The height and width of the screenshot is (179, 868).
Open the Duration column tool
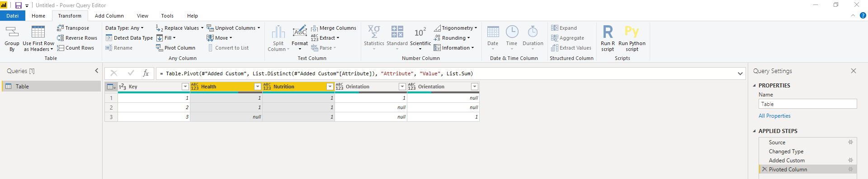(533, 38)
